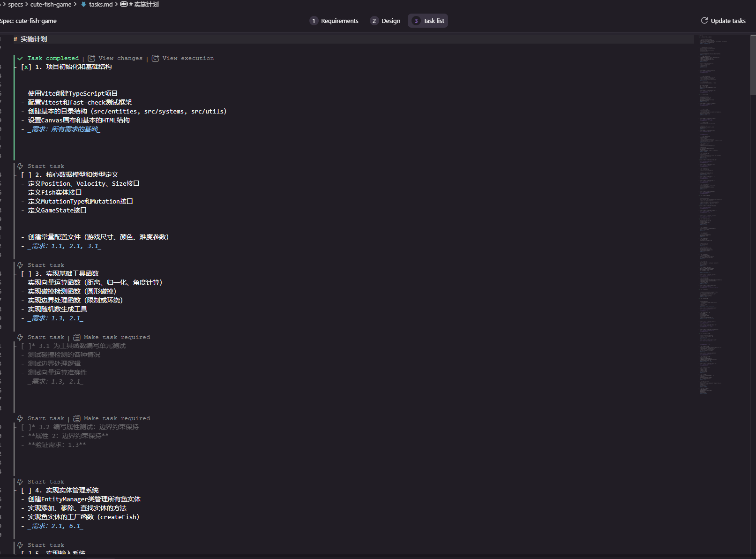Switch to the Design step tab
Screen dimensions: 756x559
tap(385, 21)
